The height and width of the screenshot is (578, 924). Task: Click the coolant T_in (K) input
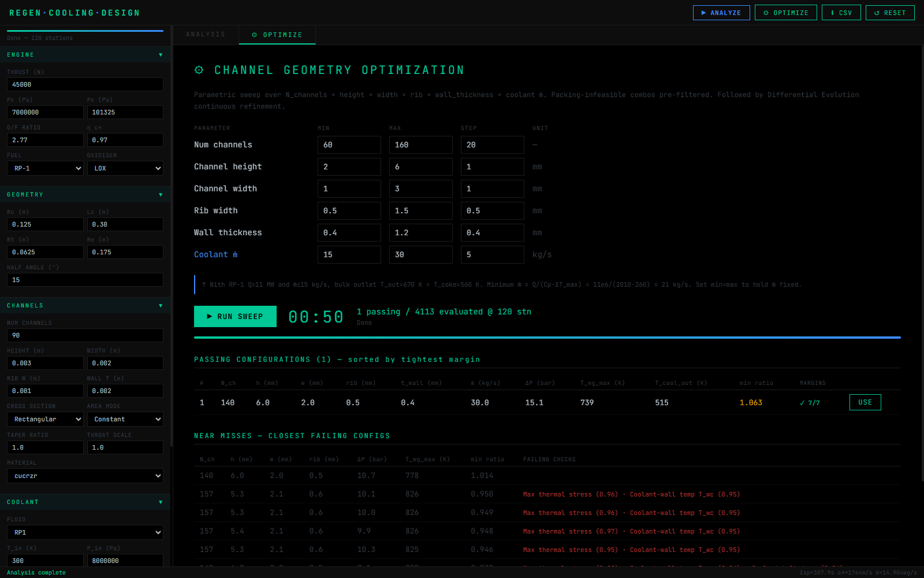point(45,561)
